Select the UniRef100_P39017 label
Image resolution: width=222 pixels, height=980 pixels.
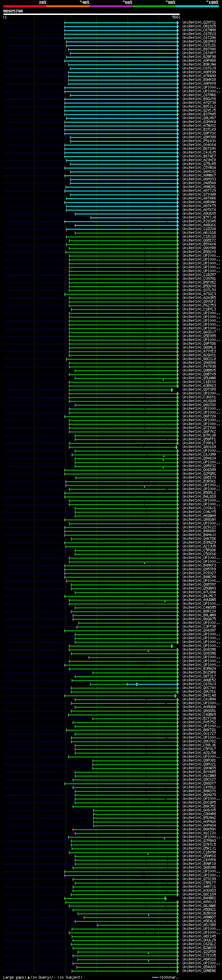click(x=199, y=443)
